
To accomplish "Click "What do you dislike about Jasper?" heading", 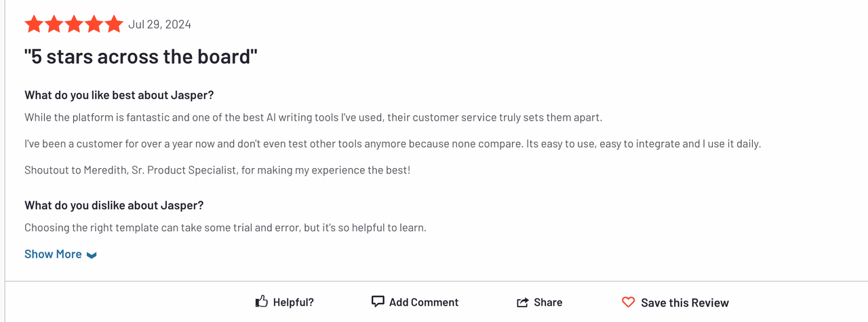I will [x=114, y=205].
